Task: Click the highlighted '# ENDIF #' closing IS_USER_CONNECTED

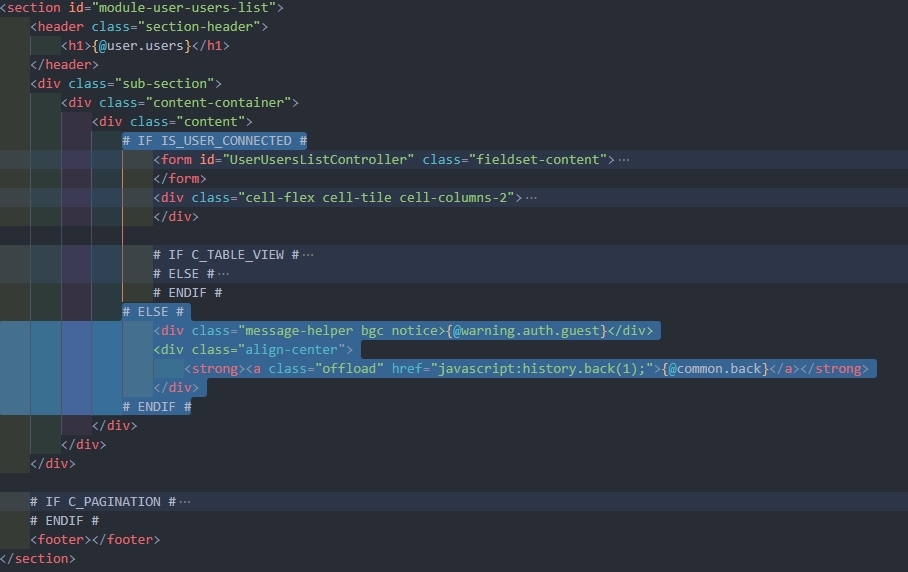Action: [x=157, y=407]
